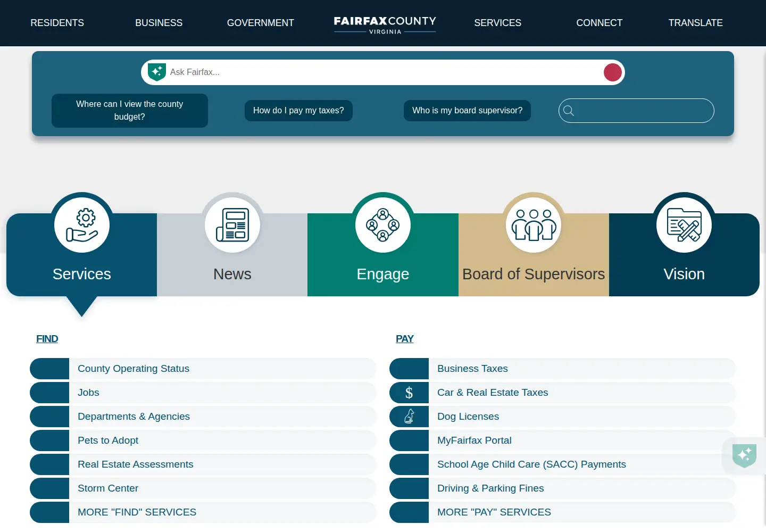Click the dog icon beside Dog Licenses
This screenshot has width=766, height=532.
point(409,417)
